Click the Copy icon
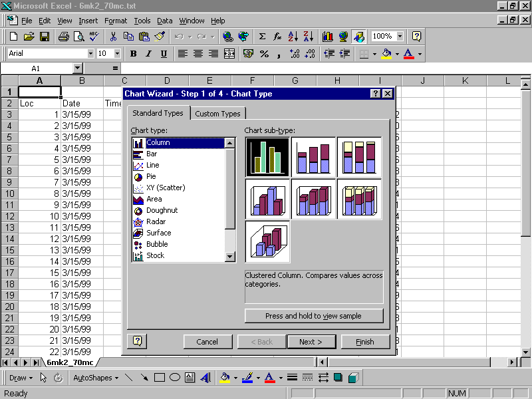The width and height of the screenshot is (532, 399). [128, 37]
